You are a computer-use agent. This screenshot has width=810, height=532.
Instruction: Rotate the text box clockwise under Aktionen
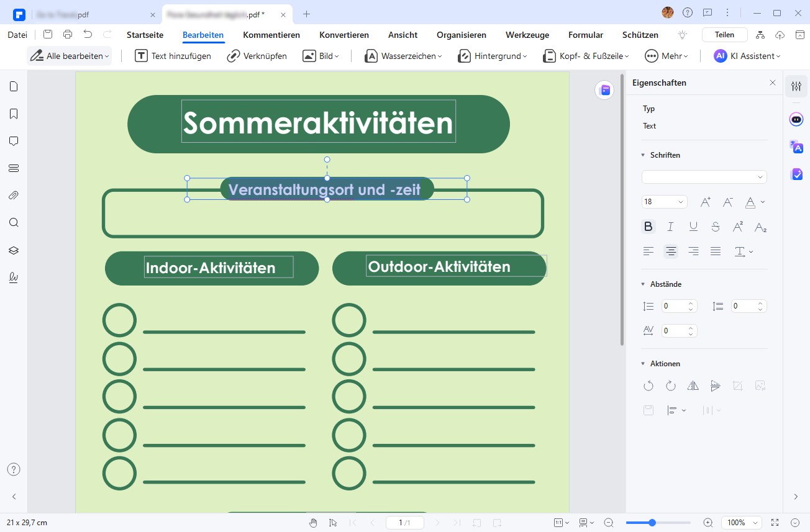tap(671, 385)
